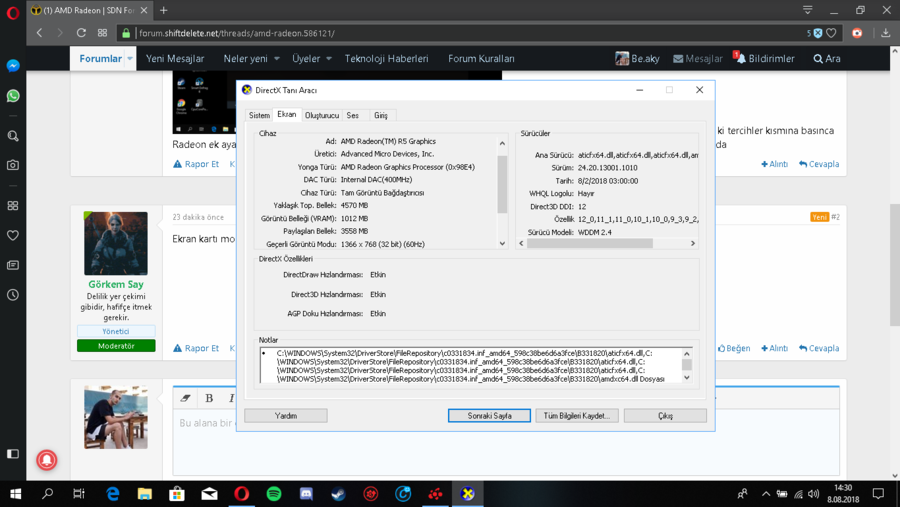This screenshot has height=507, width=900.
Task: Open Görkem Say's avatar thumbnail
Action: pos(116,243)
